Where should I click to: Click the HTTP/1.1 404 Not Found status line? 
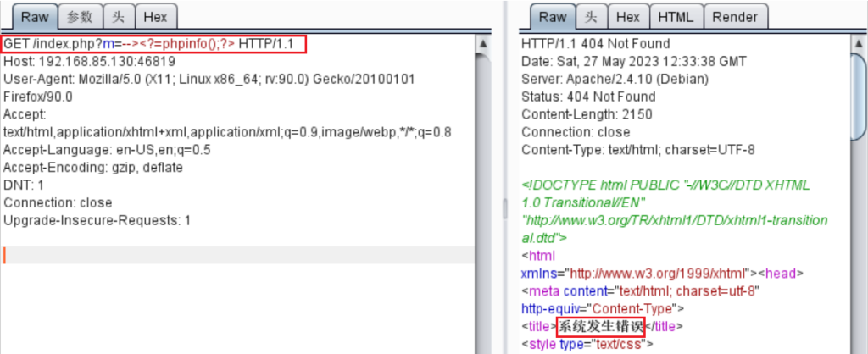point(596,44)
